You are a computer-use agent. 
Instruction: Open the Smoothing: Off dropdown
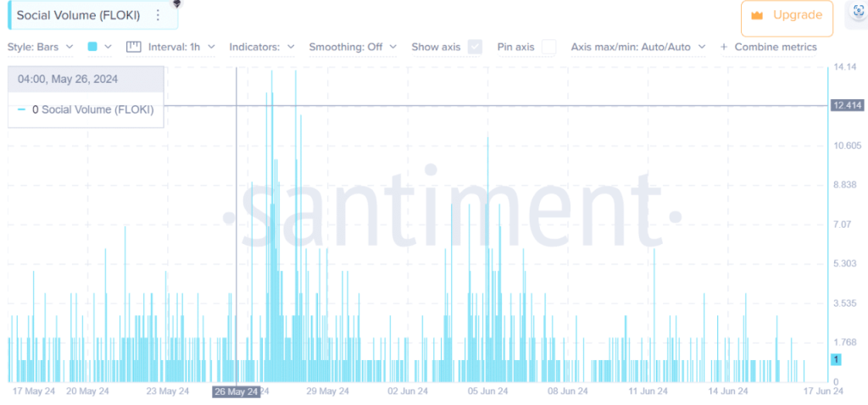click(353, 47)
